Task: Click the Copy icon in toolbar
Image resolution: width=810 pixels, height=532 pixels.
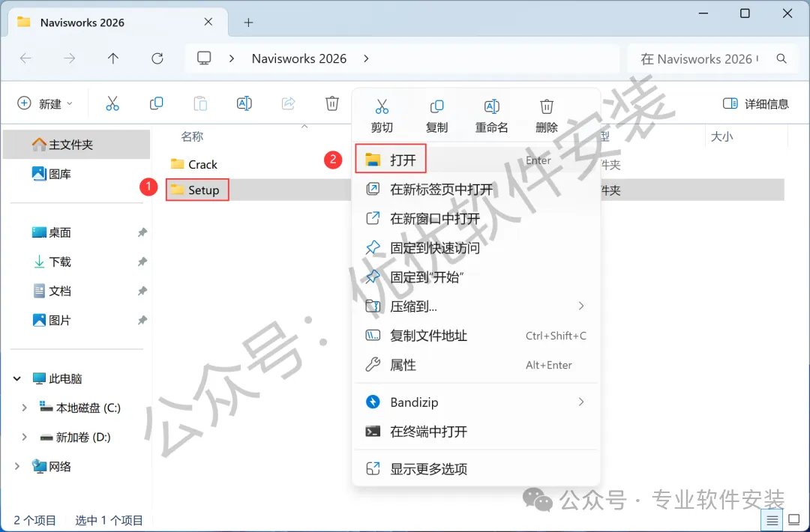Action: coord(156,103)
